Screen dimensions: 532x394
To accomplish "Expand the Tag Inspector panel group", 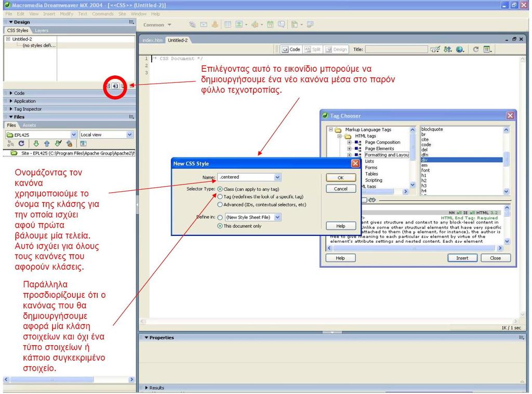I will pos(11,109).
